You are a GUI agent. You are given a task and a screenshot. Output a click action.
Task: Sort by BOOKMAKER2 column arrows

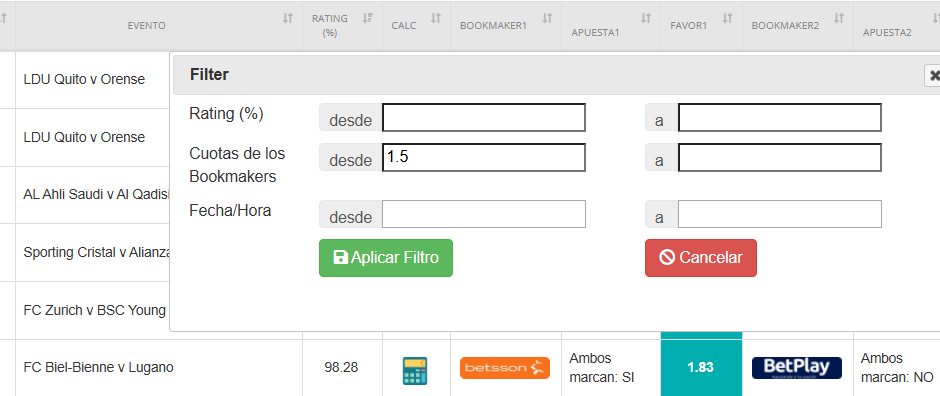[839, 19]
